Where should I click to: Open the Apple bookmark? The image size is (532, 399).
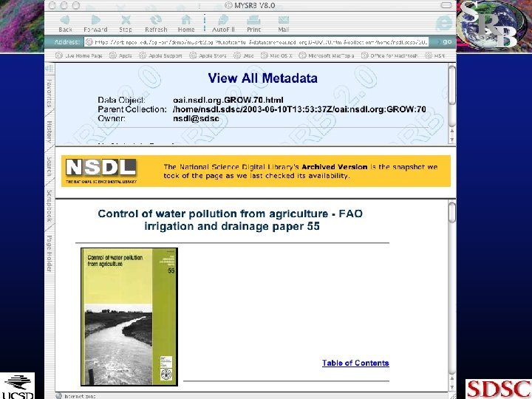pyautogui.click(x=121, y=55)
